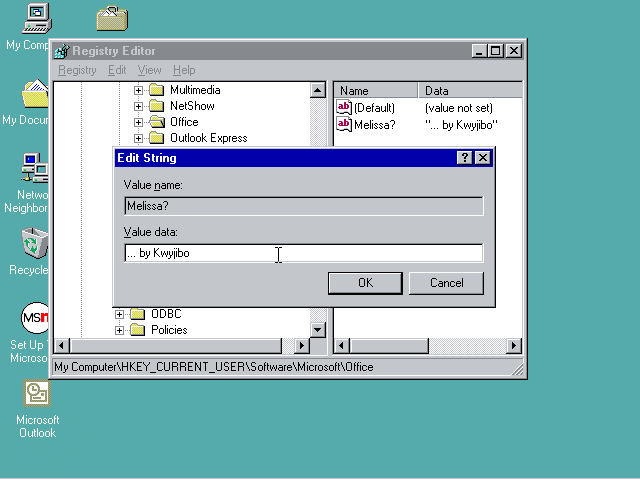Select the (Default) value name
The width and height of the screenshot is (640, 480).
[x=374, y=108]
